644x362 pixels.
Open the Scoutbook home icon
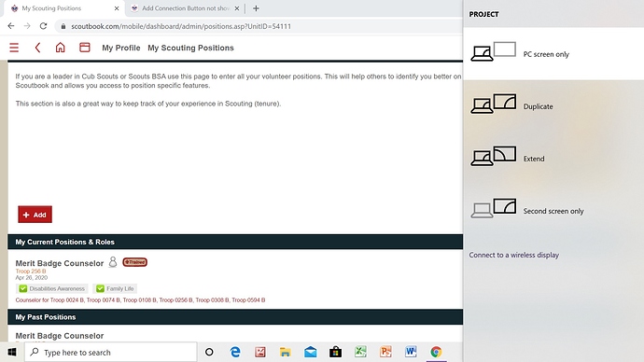[61, 48]
